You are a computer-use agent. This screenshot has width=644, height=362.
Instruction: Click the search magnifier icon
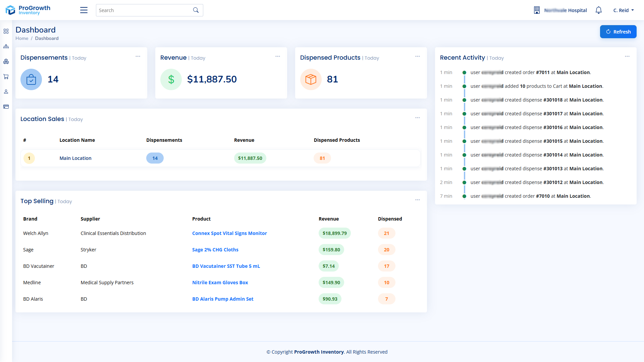(x=196, y=10)
